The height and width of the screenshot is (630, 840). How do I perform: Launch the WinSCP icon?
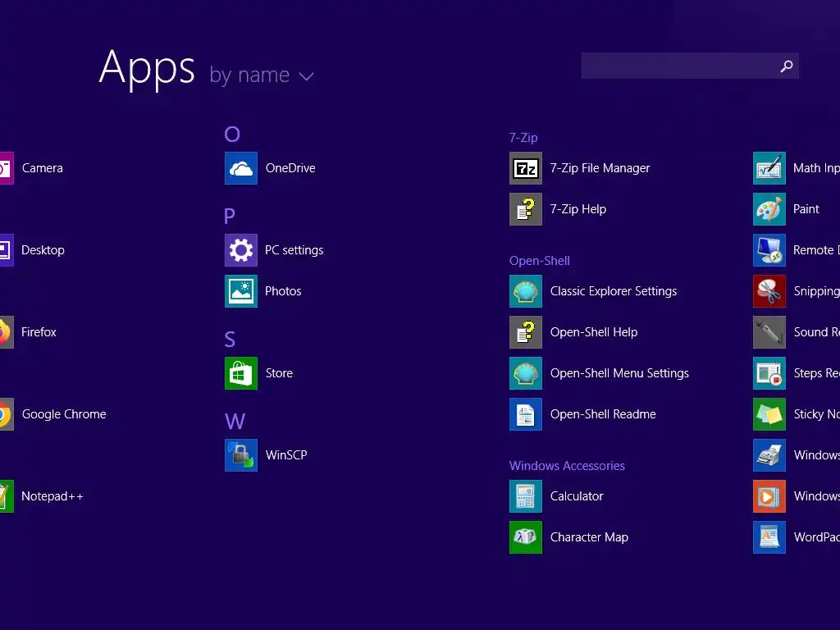[241, 454]
